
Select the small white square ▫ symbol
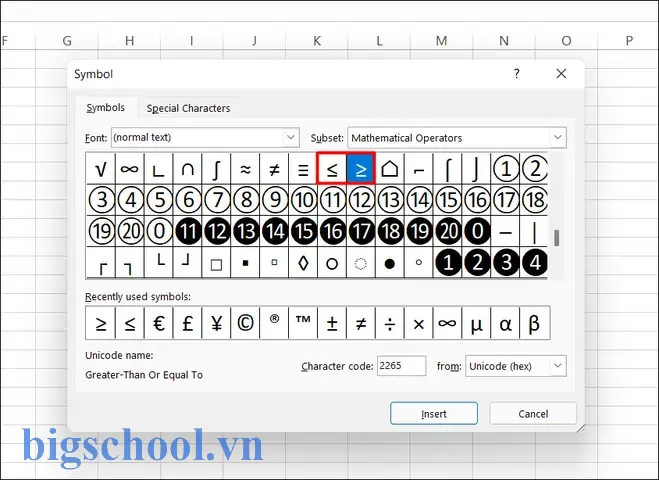coord(274,263)
